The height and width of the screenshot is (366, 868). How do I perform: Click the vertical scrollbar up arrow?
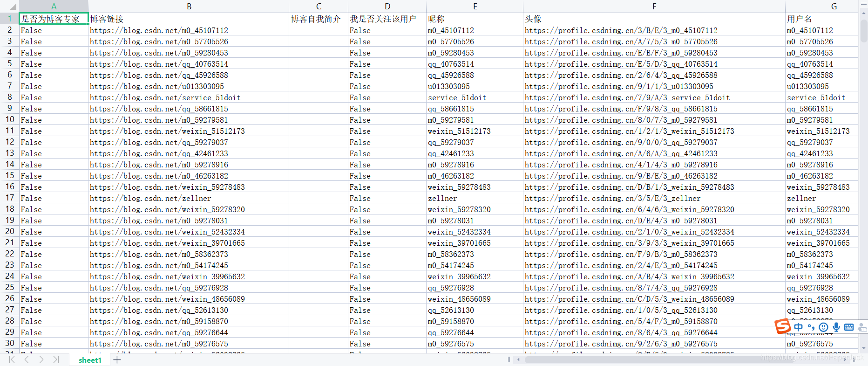point(864,13)
